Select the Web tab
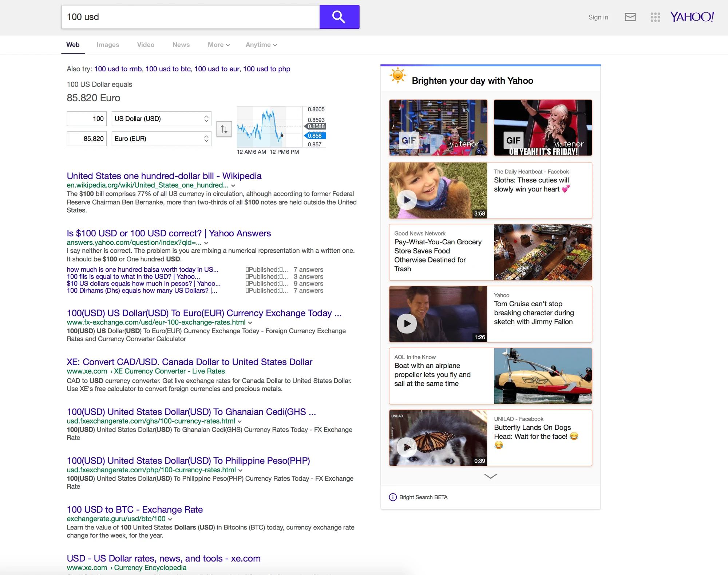Viewport: 728px width, 575px height. pyautogui.click(x=73, y=45)
